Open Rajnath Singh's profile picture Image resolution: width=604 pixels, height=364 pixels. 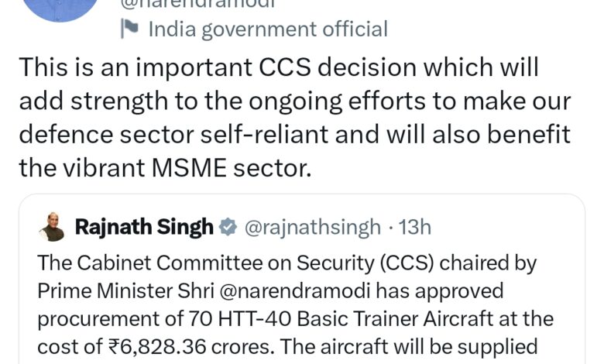(53, 227)
